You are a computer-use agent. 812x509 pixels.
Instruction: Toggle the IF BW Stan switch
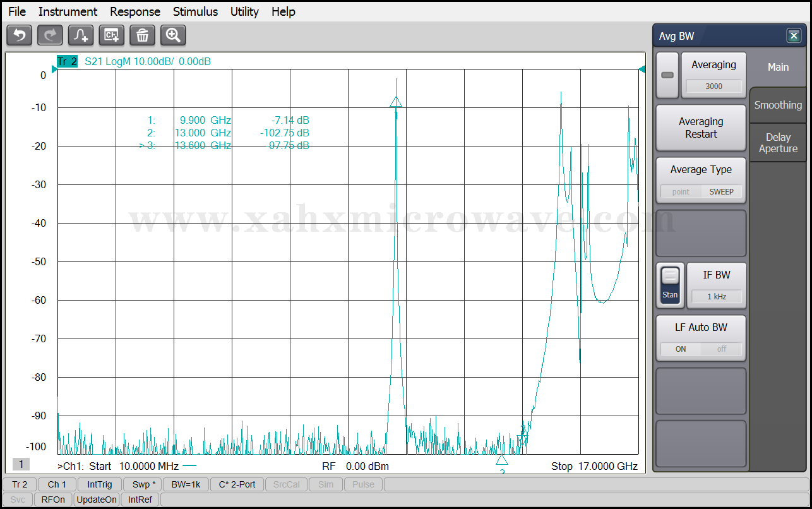670,285
